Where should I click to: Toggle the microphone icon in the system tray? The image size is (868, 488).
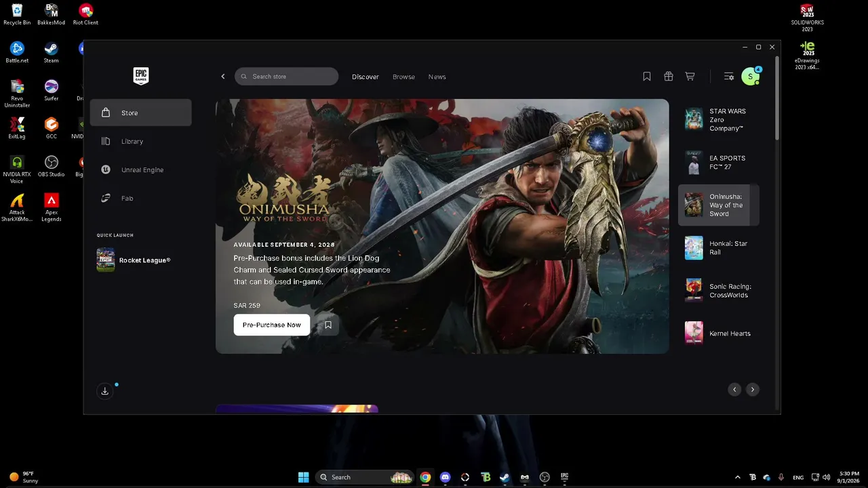tap(781, 477)
